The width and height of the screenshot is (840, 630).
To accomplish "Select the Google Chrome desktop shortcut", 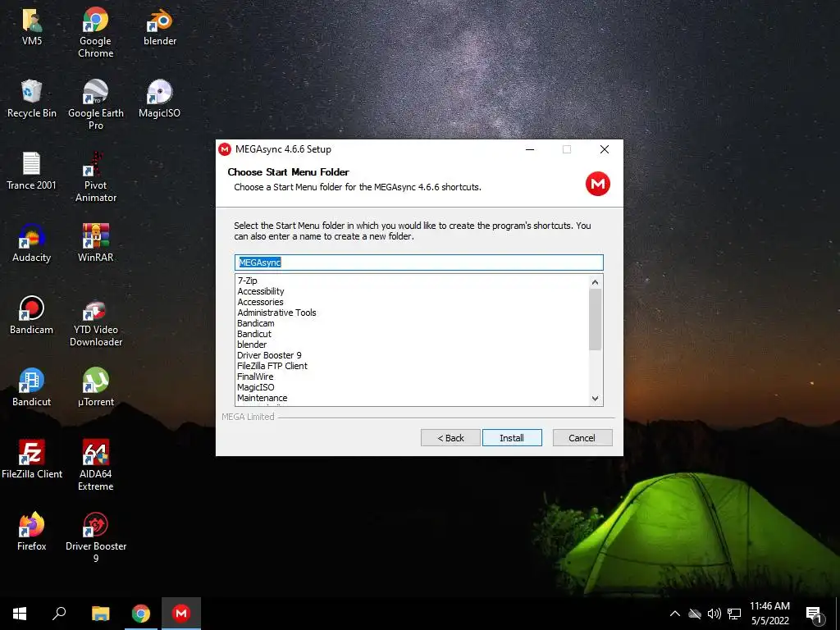I will 95,32.
